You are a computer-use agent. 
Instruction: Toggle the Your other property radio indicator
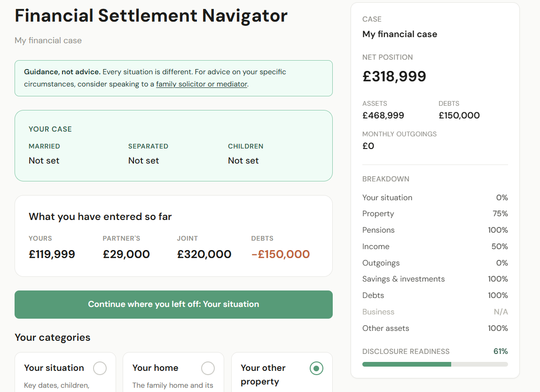[316, 368]
